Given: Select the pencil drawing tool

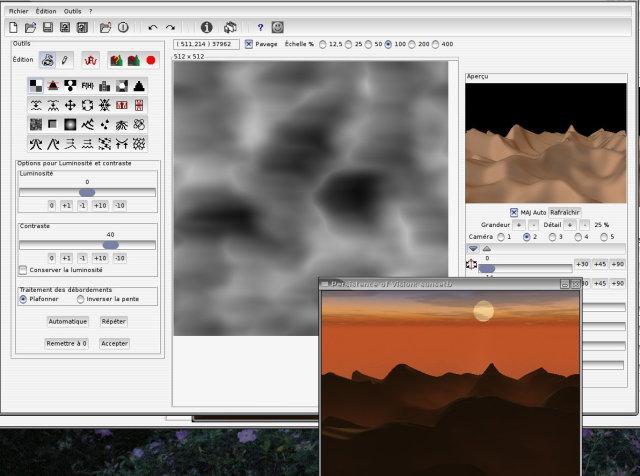Looking at the screenshot, I should (x=65, y=60).
